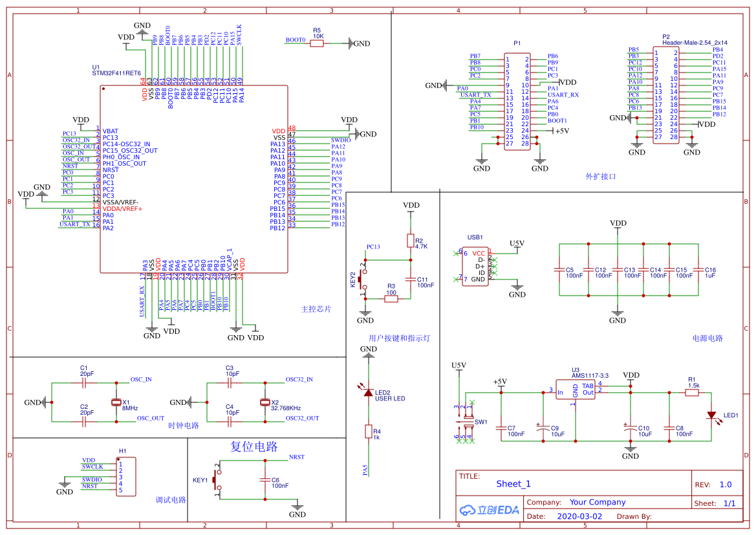
Task: Select the R3 100 ohm resistor symbol
Action: (391, 299)
